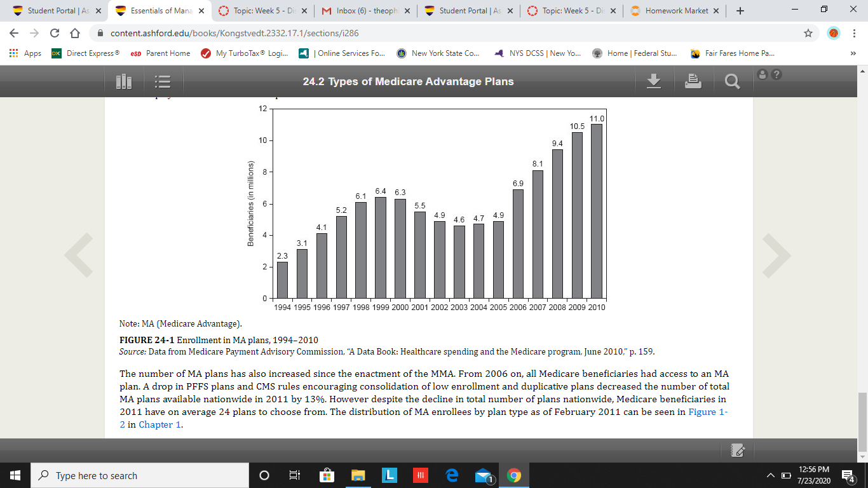Open search with the magnifying glass icon
Screen dimensions: 868x488
(x=733, y=81)
